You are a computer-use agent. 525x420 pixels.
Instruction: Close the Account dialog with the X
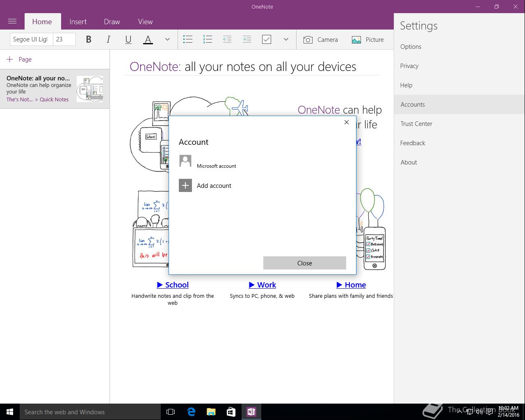click(347, 122)
